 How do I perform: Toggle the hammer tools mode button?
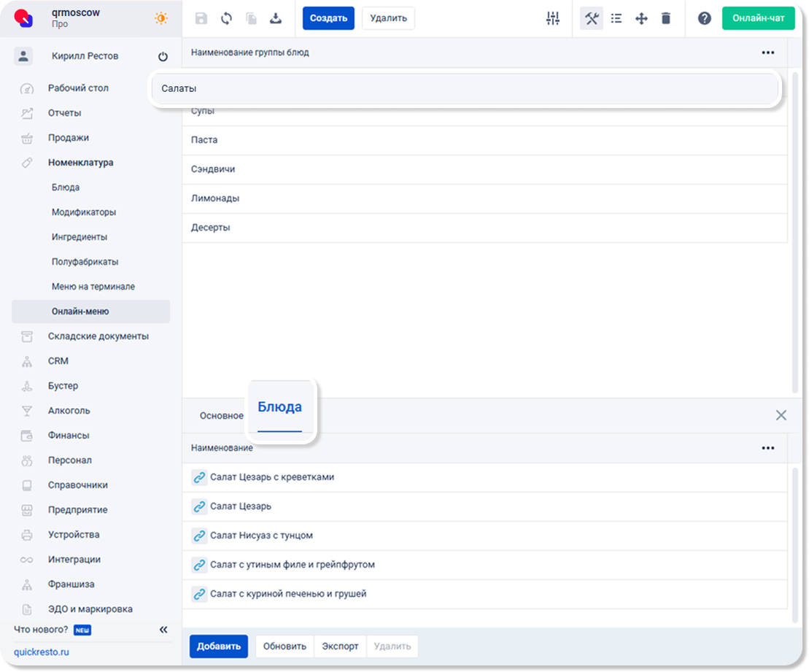592,18
